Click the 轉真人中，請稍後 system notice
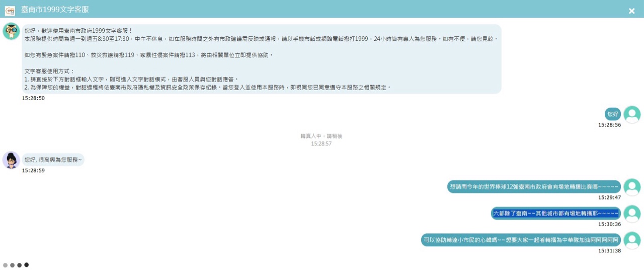 pos(321,136)
